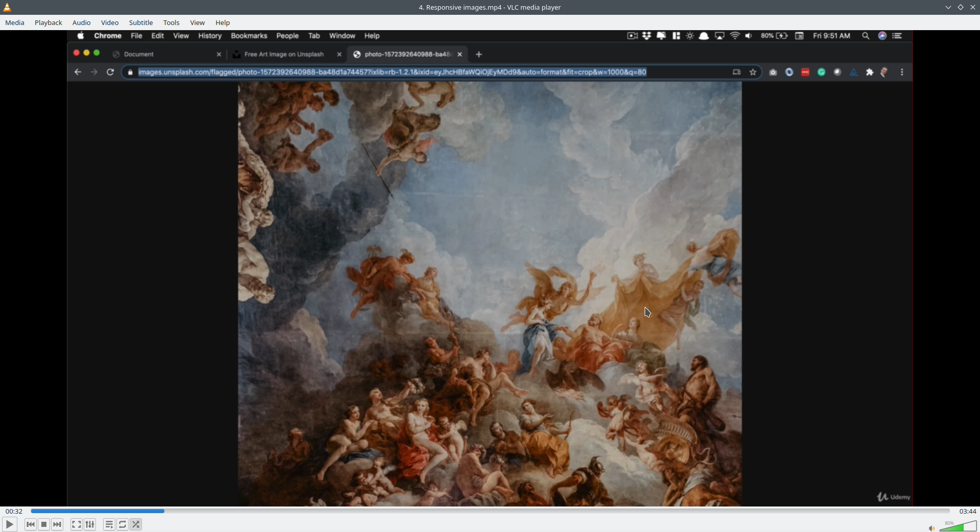Click Edit in the Chrome menu bar
This screenshot has width=980, height=532.
coord(158,36)
